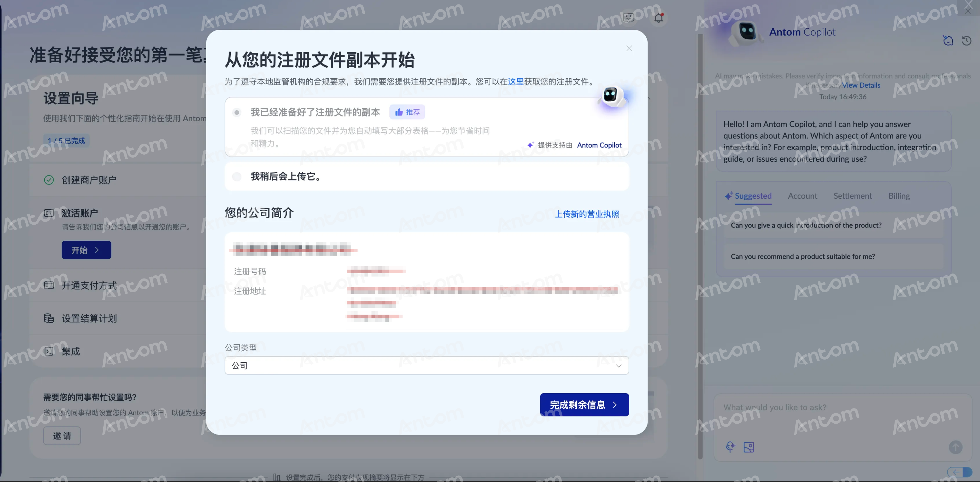Click the Copilot greeting message bubble

click(x=834, y=141)
